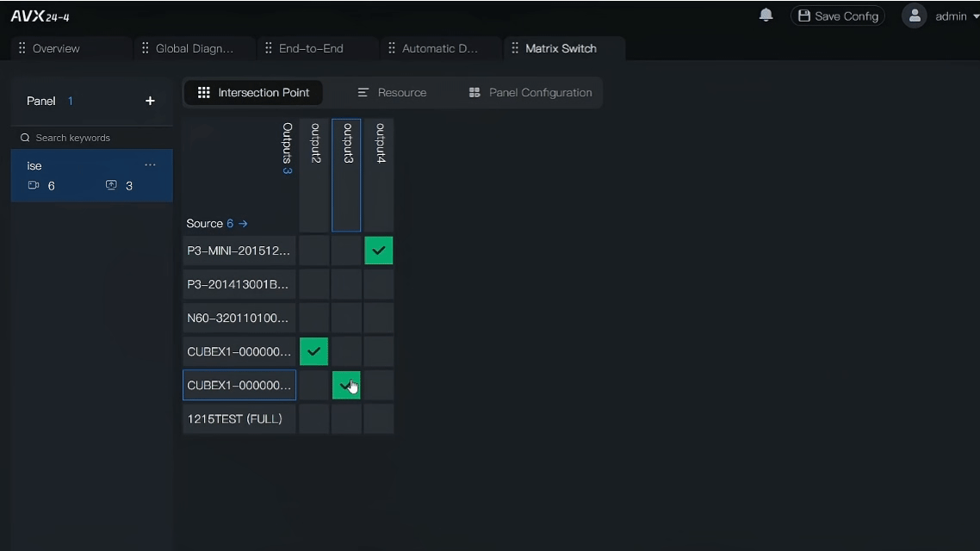
Task: Switch to the End-to-End tab
Action: (x=311, y=49)
